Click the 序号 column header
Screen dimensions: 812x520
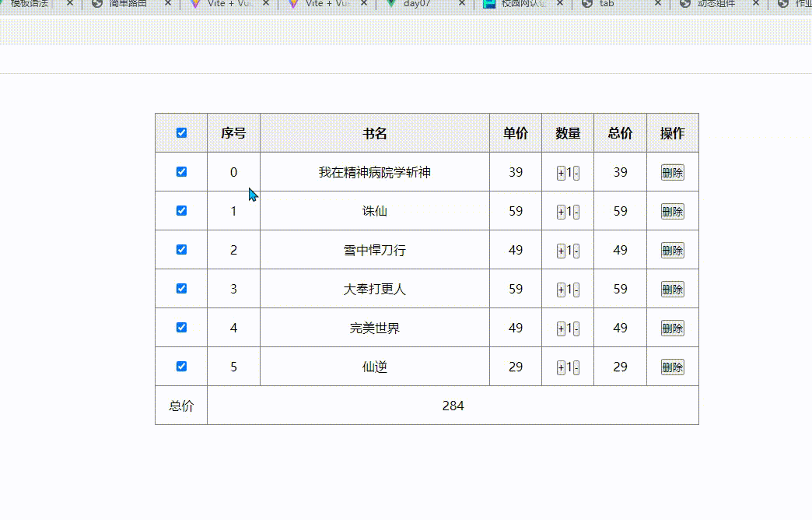point(233,133)
